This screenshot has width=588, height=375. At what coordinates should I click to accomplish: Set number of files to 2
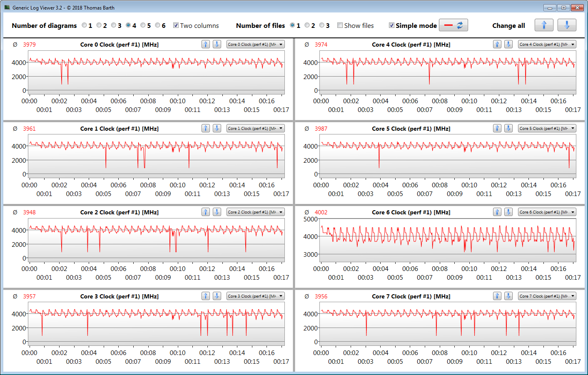pyautogui.click(x=307, y=25)
